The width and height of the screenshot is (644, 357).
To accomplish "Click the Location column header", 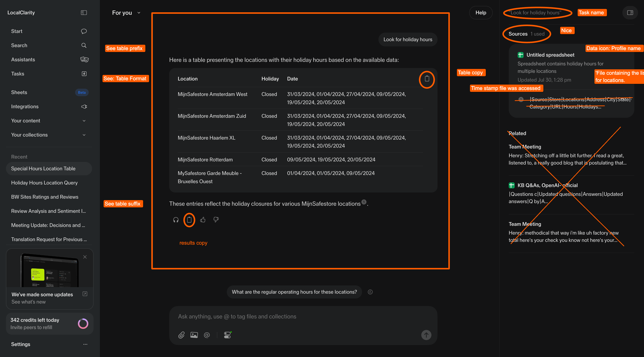I will click(x=187, y=79).
